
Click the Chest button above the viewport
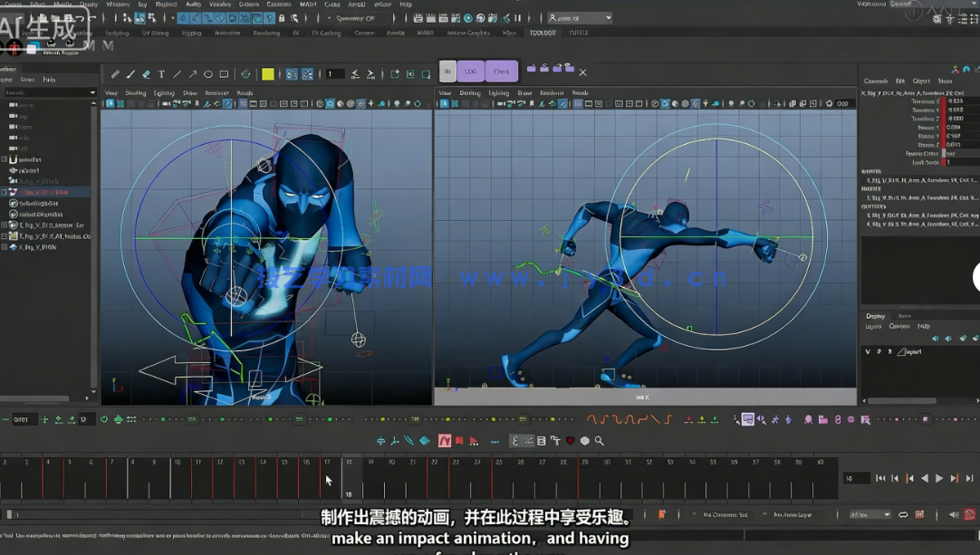[502, 71]
